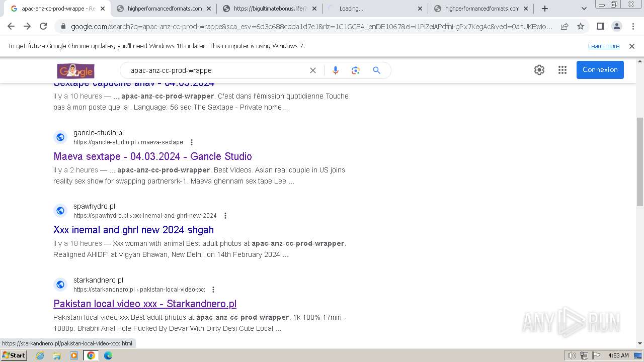This screenshot has height=362, width=644.
Task: Open the Chrome three-dot menu
Action: tap(633, 26)
